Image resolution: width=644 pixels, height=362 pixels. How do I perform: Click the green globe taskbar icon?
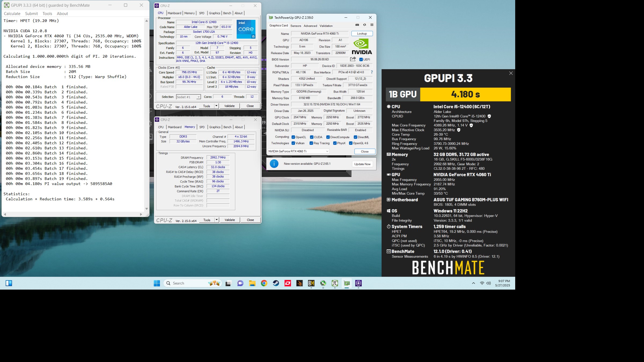click(323, 283)
